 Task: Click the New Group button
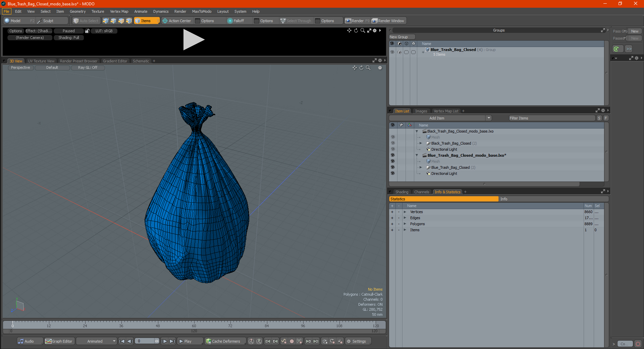click(402, 37)
